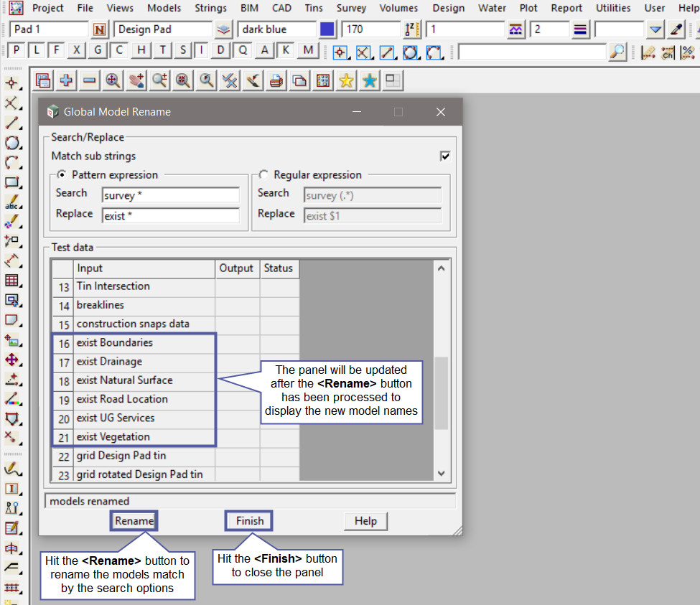This screenshot has height=605, width=700.
Task: Select the Regular expression radio button
Action: [x=263, y=174]
